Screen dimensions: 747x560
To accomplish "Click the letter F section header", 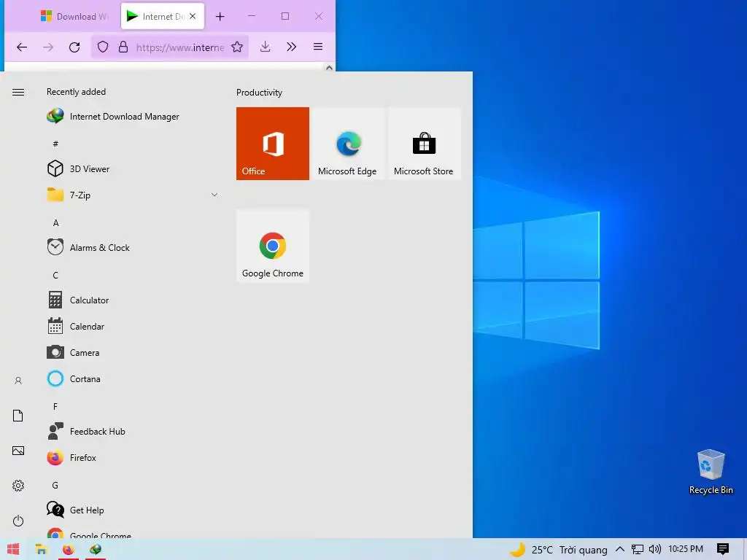I will [x=55, y=406].
